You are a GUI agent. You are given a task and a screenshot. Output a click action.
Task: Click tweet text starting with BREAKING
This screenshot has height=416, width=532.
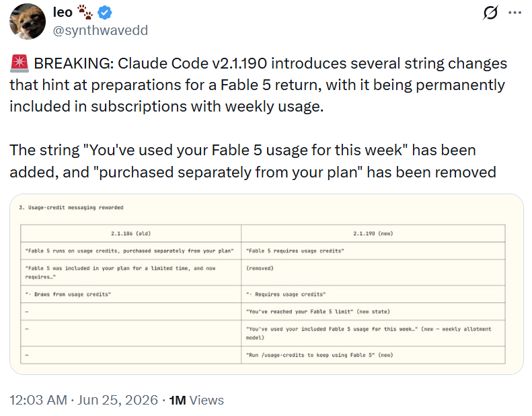[x=258, y=85]
